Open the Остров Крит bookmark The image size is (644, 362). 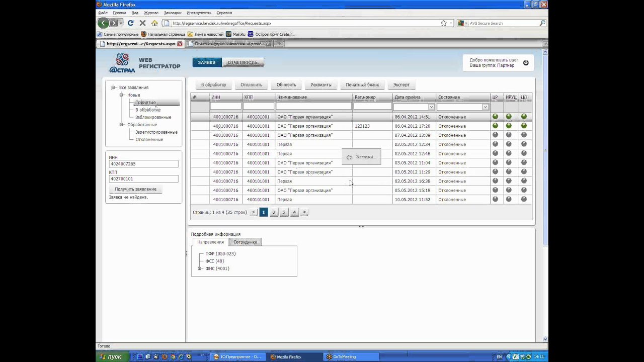pos(271,34)
